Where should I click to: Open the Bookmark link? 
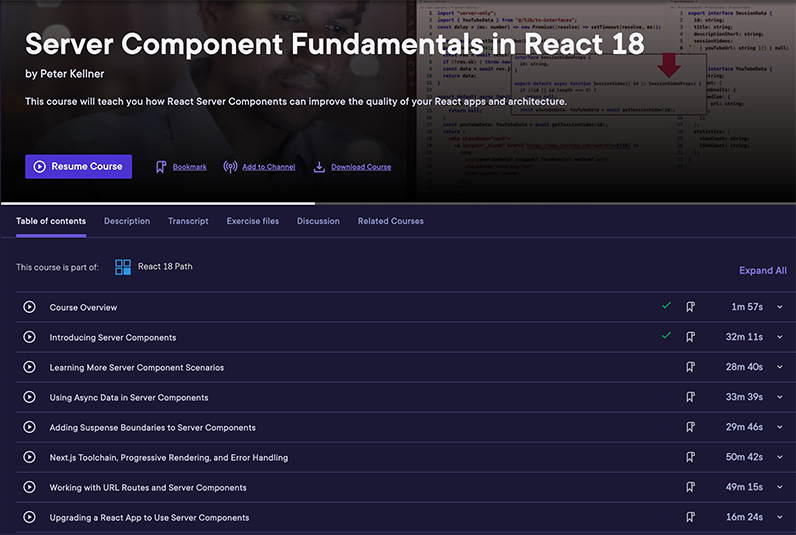[189, 167]
